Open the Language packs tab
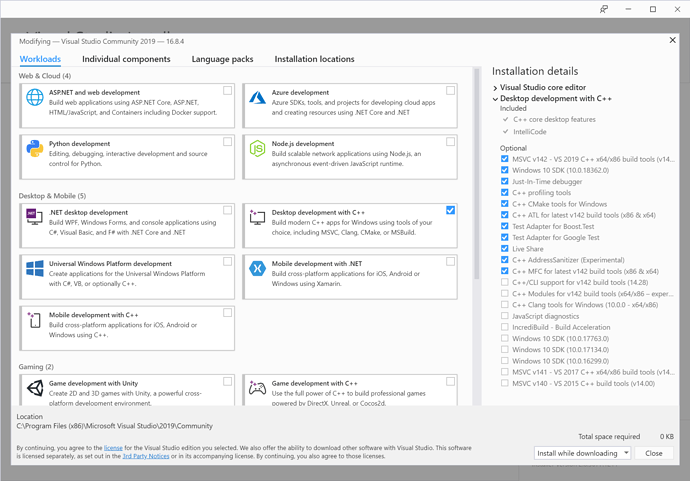 [222, 59]
